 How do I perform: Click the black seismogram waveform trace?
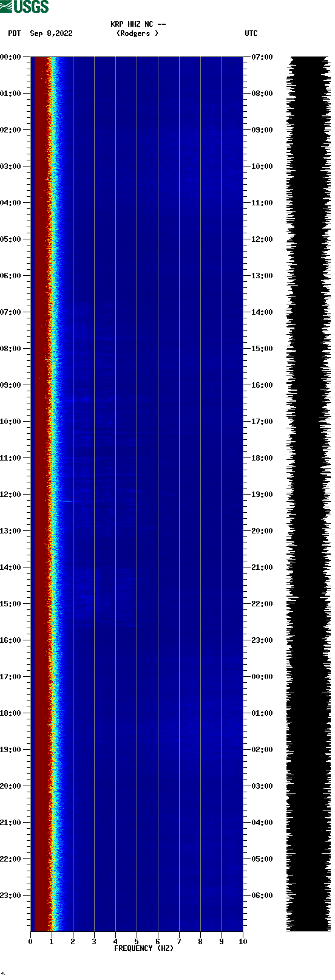308,494
